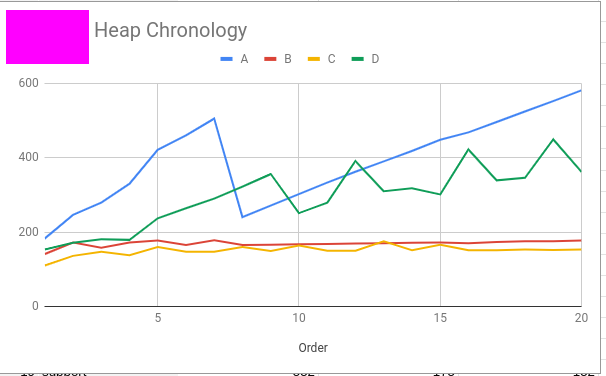Image resolution: width=606 pixels, height=376 pixels.
Task: Click the blue series A peak before its drop
Action: tap(214, 118)
